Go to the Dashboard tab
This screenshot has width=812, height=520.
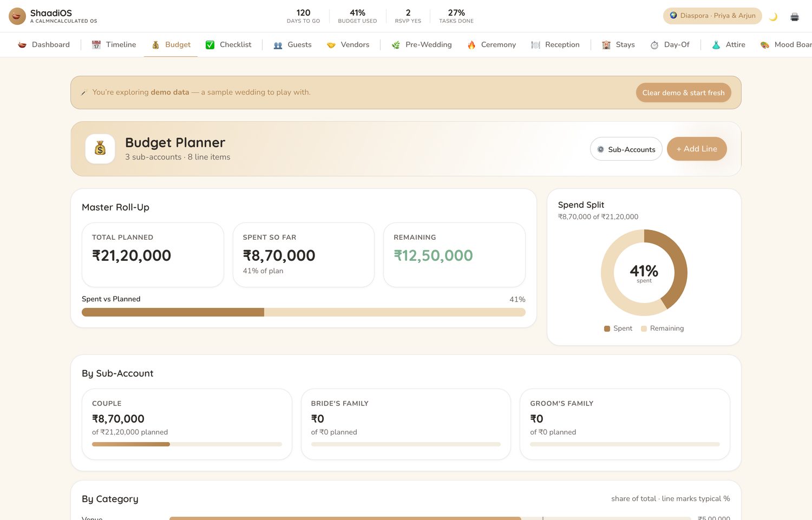(x=44, y=45)
